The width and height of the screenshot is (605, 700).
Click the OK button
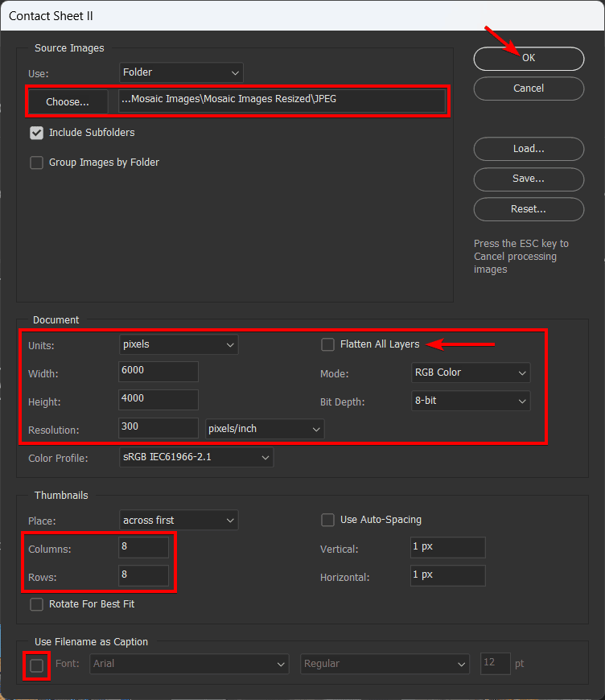click(x=528, y=59)
